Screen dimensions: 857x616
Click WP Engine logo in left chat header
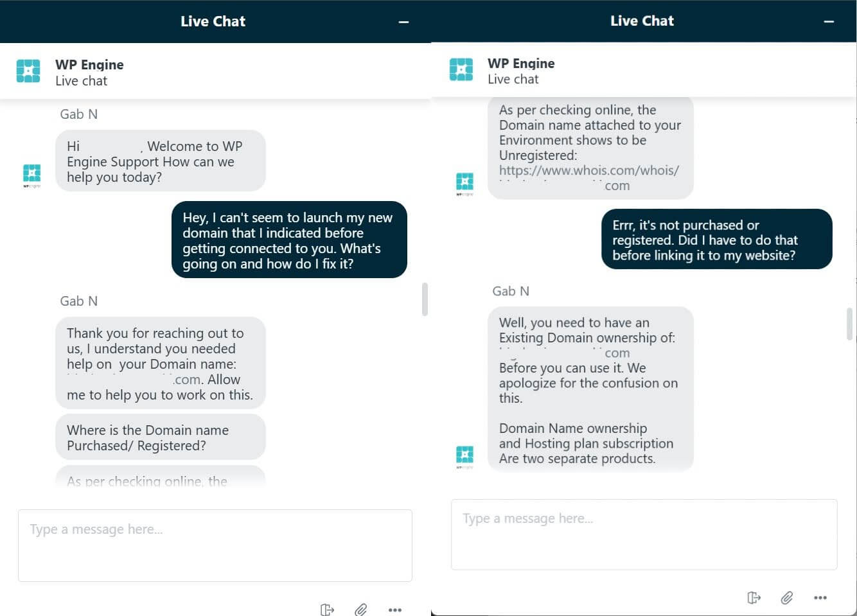pyautogui.click(x=28, y=71)
